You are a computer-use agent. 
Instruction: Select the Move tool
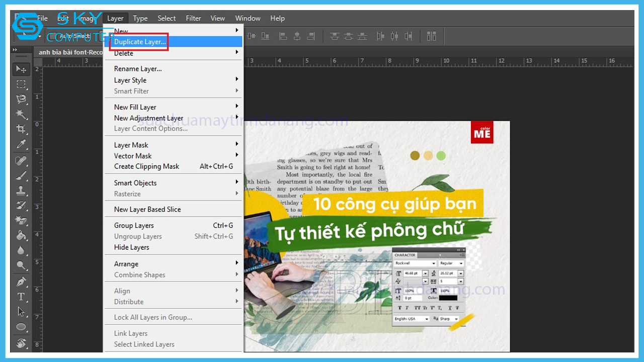[x=21, y=69]
